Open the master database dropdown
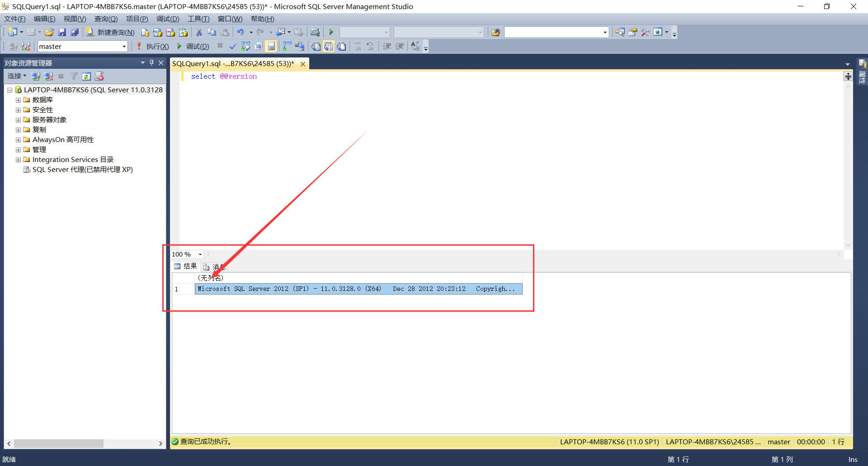The width and height of the screenshot is (868, 466). point(124,46)
